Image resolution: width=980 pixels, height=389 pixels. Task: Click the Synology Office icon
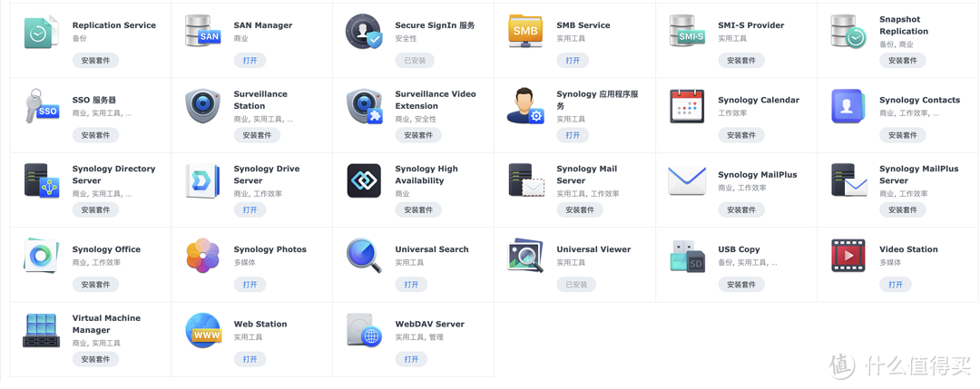pyautogui.click(x=41, y=255)
